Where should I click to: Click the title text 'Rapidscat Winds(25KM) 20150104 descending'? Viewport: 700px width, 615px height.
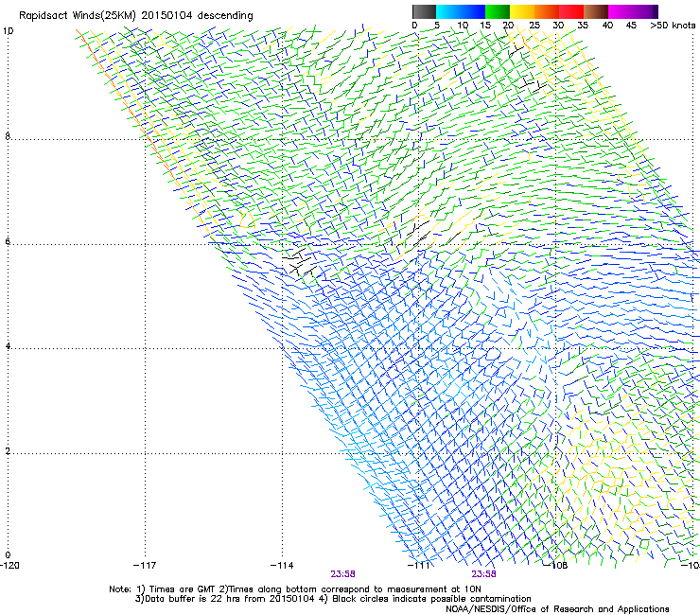135,16
